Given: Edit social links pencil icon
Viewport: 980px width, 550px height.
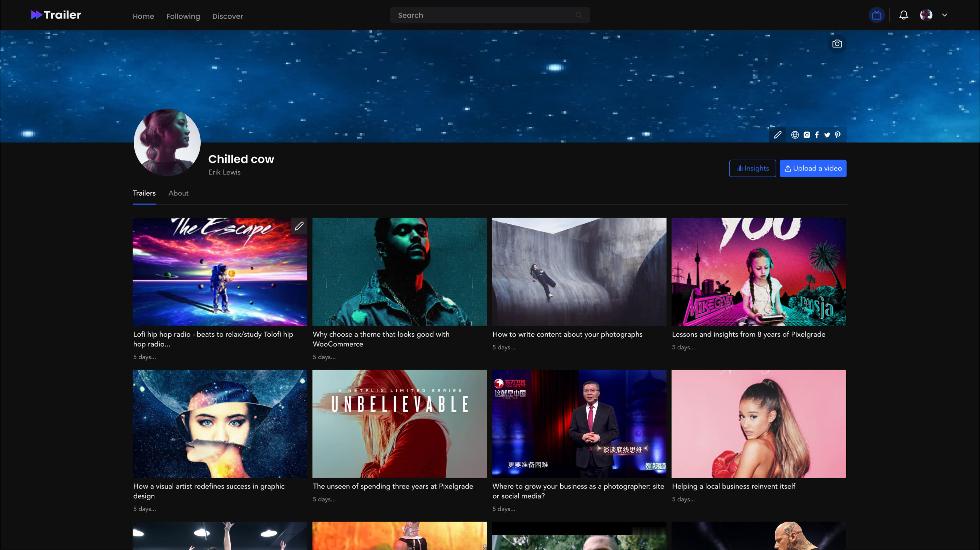Looking at the screenshot, I should click(778, 135).
